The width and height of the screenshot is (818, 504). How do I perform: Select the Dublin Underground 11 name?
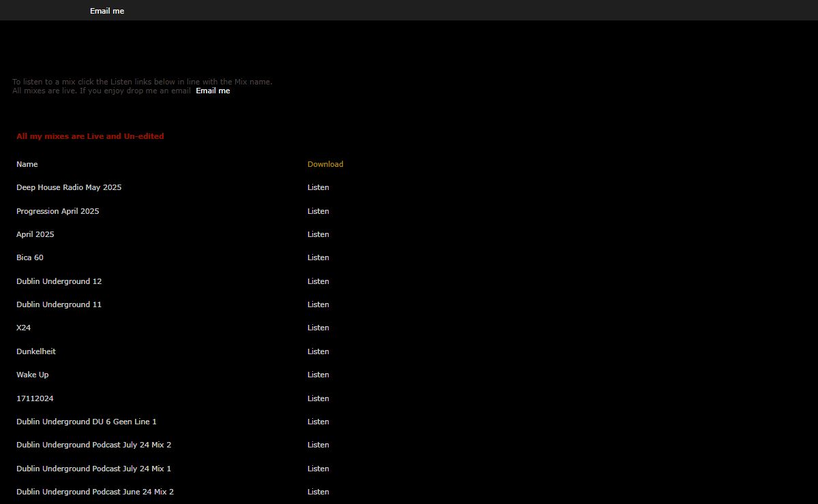pos(59,304)
